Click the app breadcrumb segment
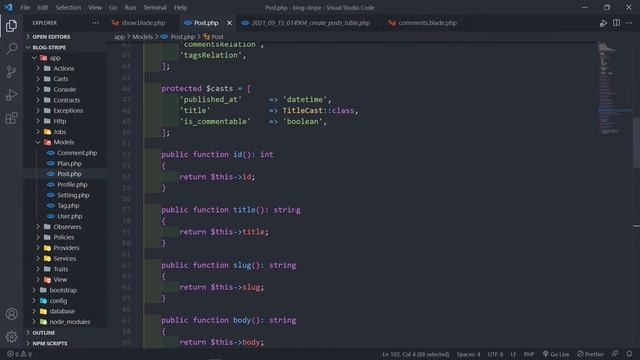Screen dimensions: 640x360 click(119, 37)
